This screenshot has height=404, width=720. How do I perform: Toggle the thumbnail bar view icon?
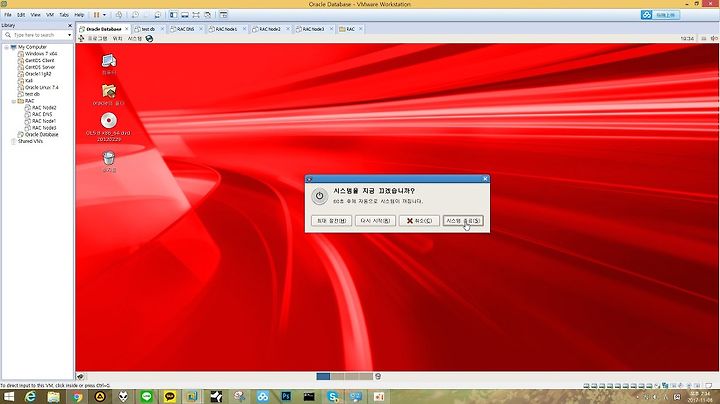[x=185, y=15]
